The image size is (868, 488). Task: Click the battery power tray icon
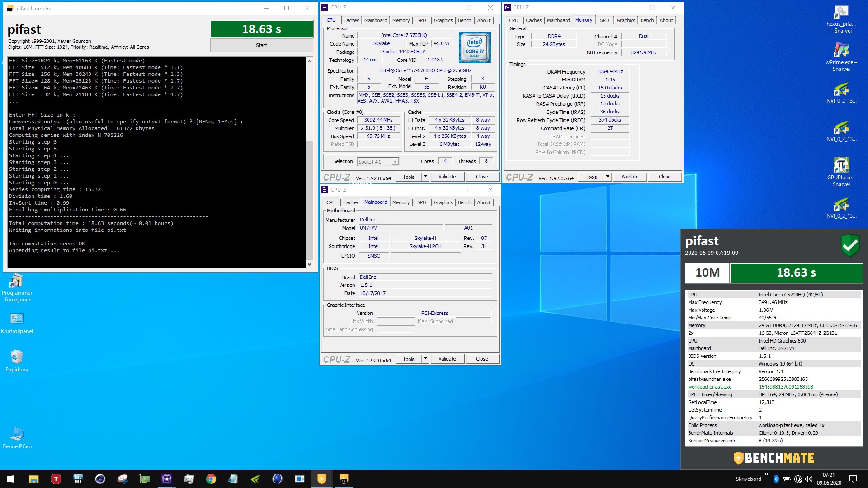[x=787, y=479]
